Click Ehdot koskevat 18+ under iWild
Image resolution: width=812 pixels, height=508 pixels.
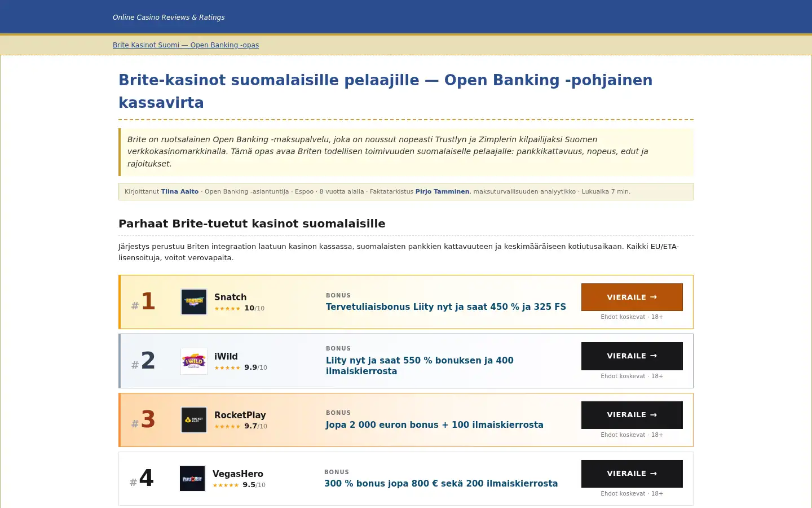tap(632, 376)
